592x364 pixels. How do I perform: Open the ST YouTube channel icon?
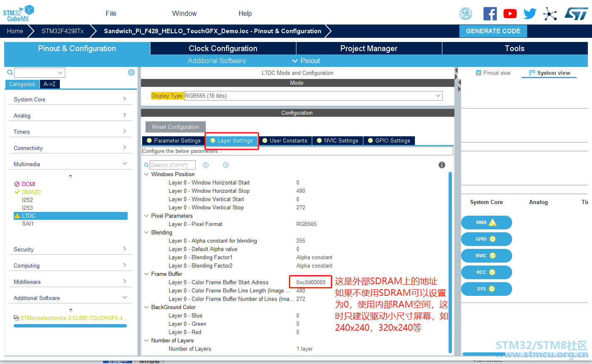click(510, 14)
